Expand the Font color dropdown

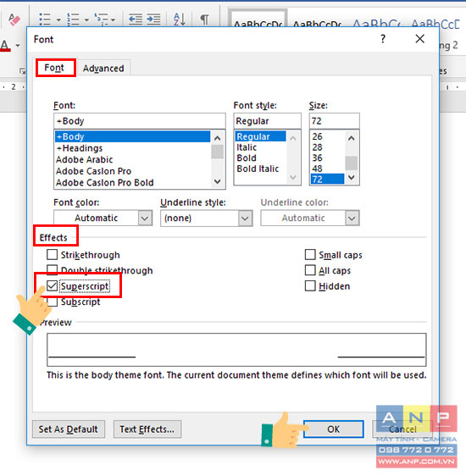tap(103, 218)
